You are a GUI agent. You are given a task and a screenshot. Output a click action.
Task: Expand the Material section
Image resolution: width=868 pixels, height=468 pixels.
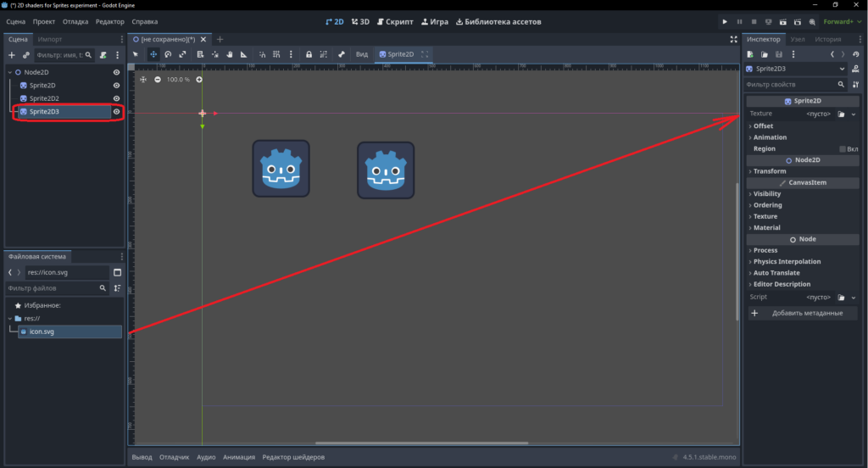point(802,227)
